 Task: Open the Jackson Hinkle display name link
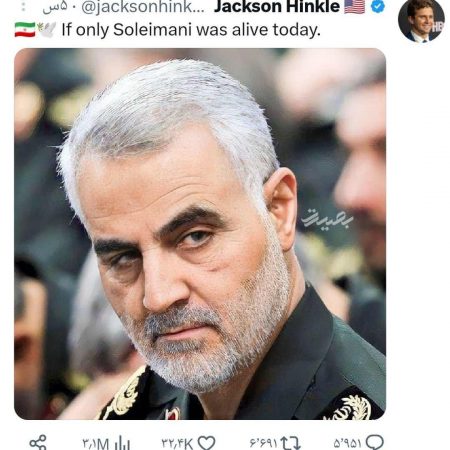[x=277, y=6]
